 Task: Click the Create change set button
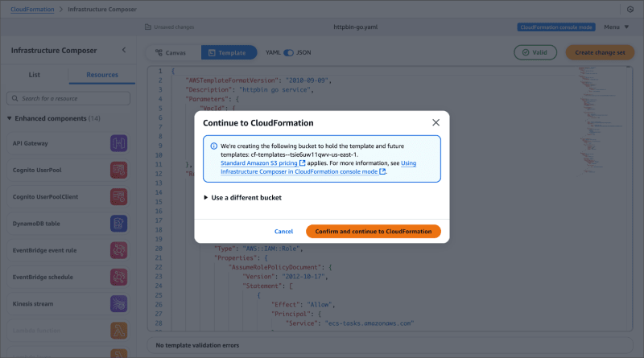600,52
